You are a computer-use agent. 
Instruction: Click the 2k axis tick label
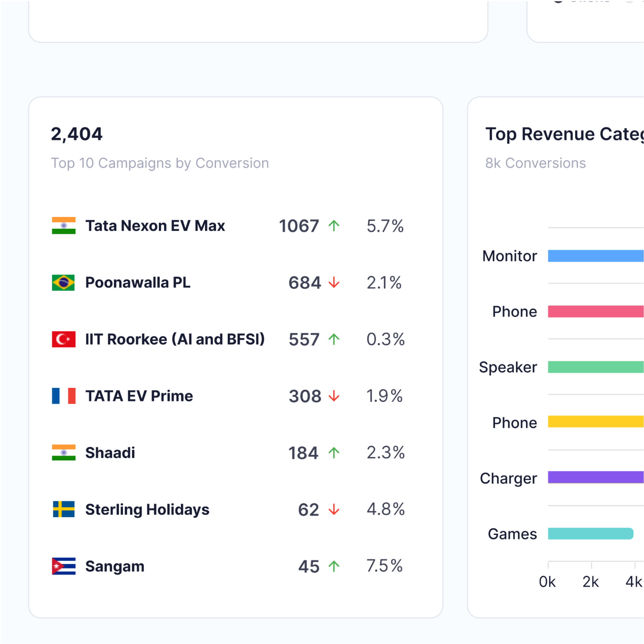tap(591, 582)
